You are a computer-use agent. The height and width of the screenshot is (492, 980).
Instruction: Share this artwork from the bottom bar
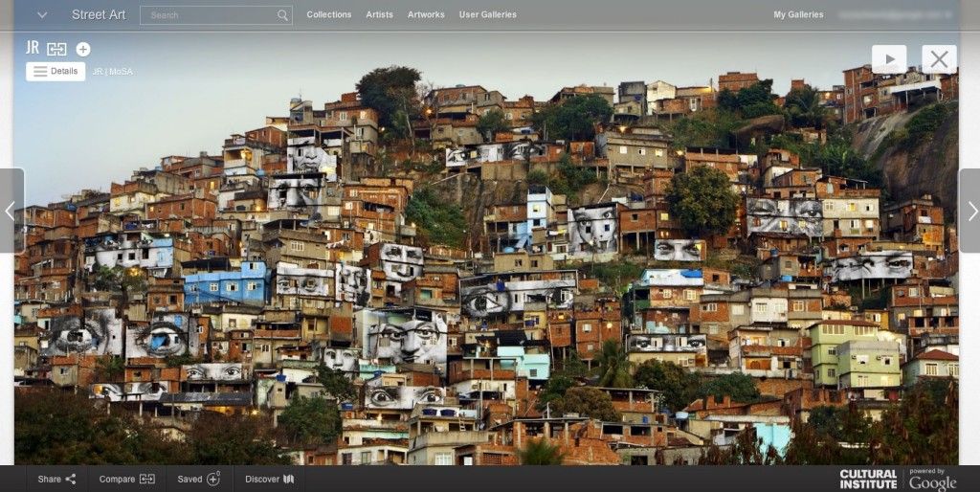coord(56,479)
